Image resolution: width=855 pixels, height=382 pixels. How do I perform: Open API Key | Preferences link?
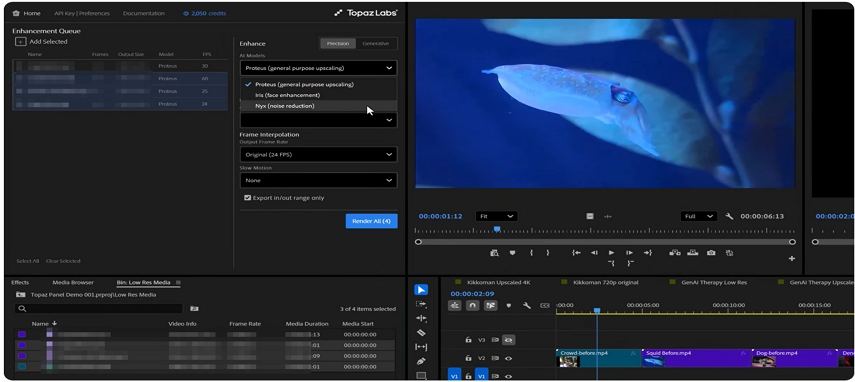[82, 13]
